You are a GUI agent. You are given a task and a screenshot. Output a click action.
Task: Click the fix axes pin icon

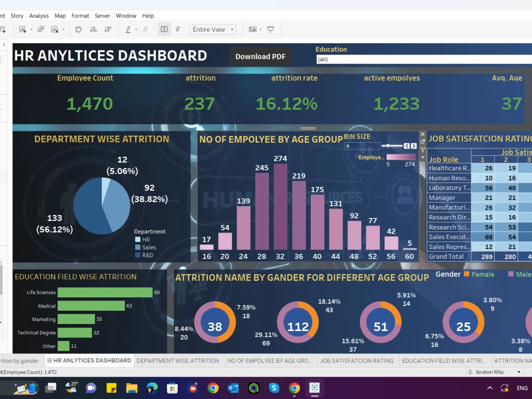[x=179, y=29]
